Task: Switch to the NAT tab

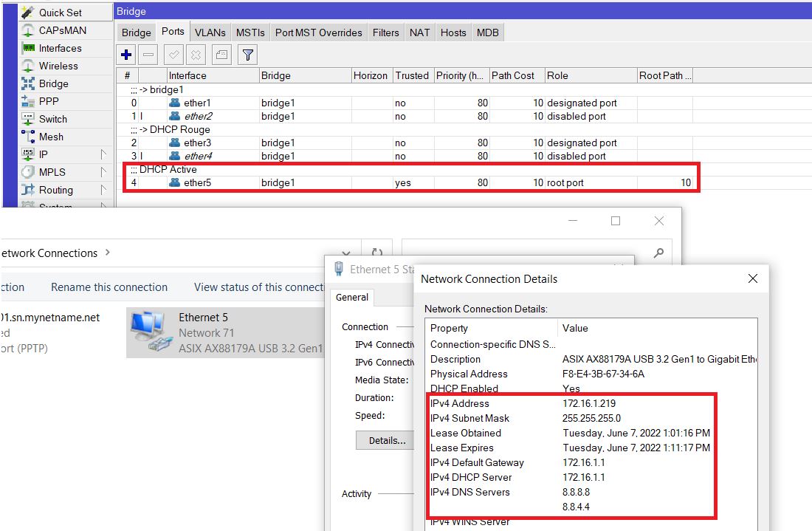Action: 419,32
